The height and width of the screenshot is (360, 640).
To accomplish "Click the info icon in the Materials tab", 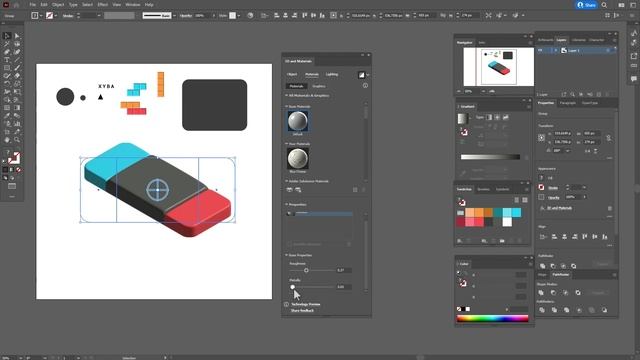I will 365,86.
